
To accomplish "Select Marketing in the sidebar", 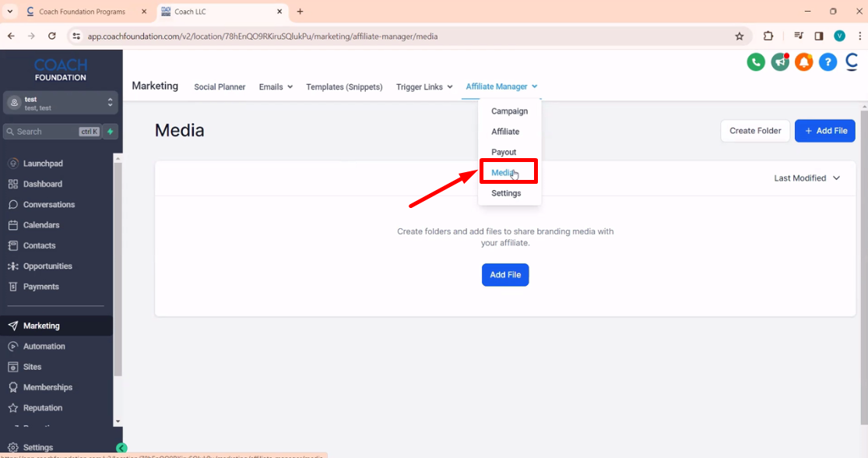I will [x=57, y=326].
